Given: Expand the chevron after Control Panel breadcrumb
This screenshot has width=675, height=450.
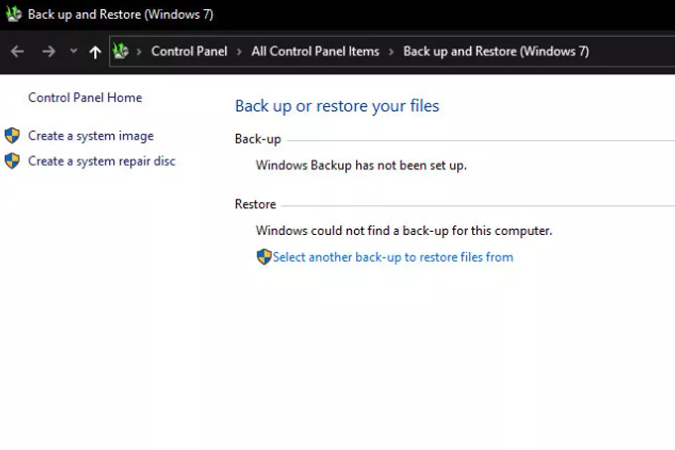Looking at the screenshot, I should [x=239, y=51].
